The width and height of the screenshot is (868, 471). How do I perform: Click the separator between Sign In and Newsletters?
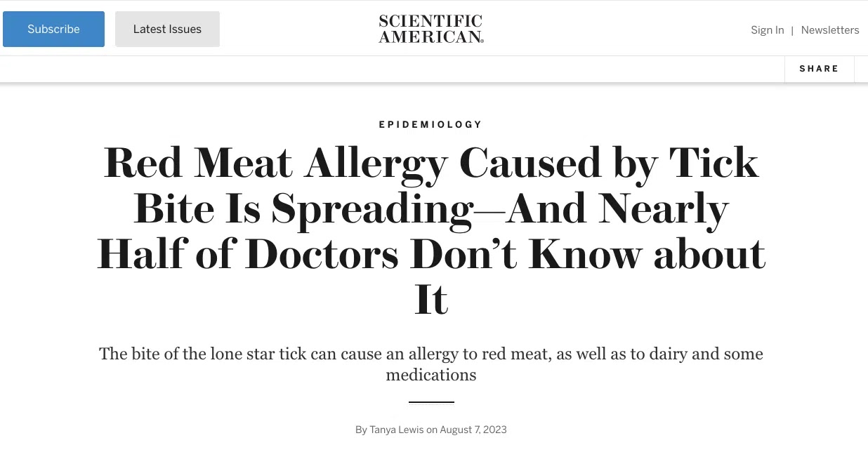click(792, 30)
